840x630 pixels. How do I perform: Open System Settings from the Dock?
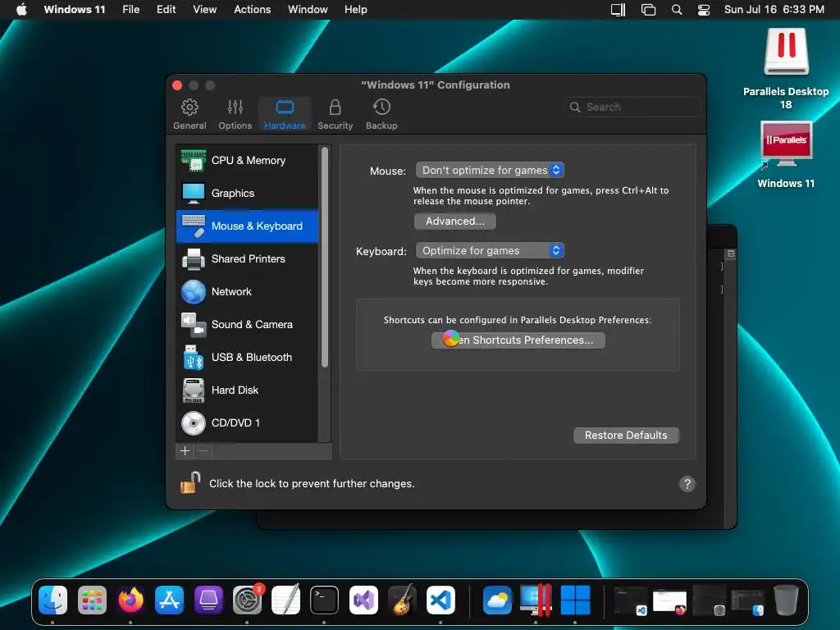(247, 600)
